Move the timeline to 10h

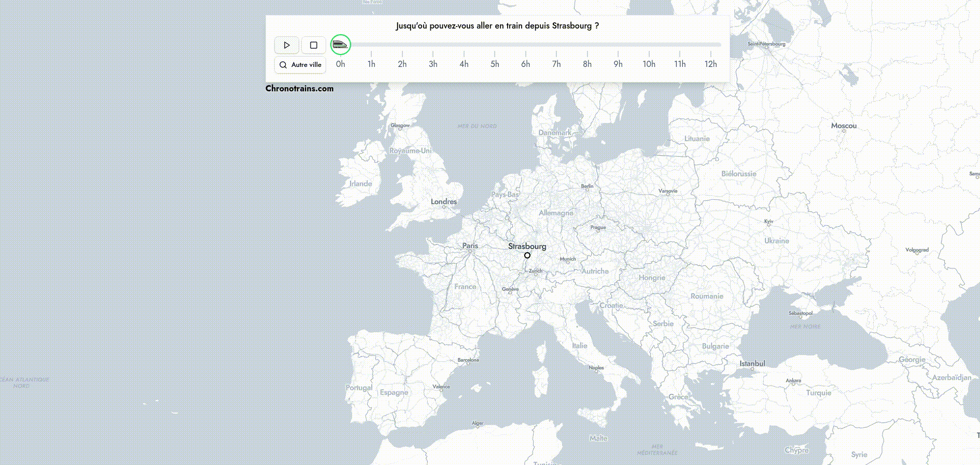[x=649, y=63]
